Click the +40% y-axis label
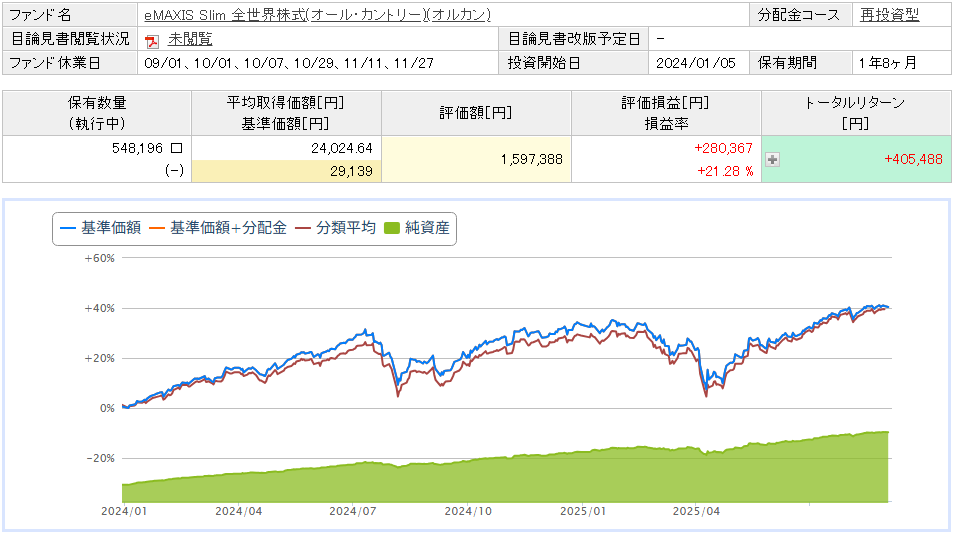 tap(99, 309)
